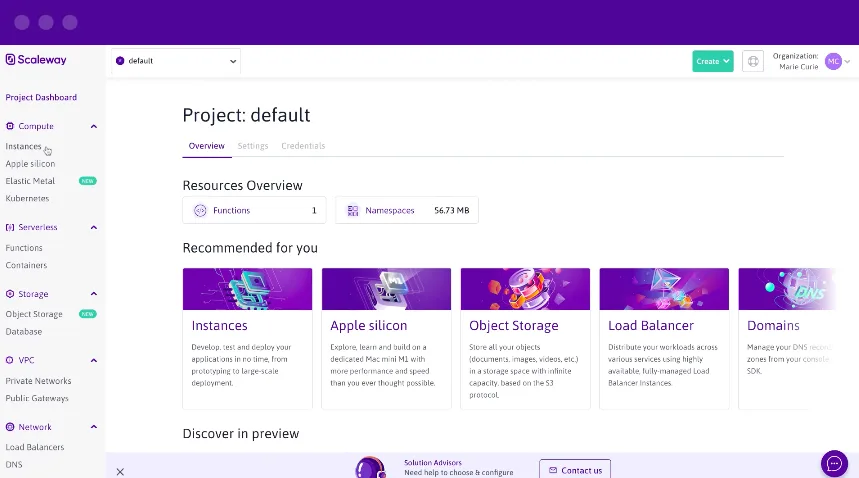Click the Functions resource icon

coord(201,210)
